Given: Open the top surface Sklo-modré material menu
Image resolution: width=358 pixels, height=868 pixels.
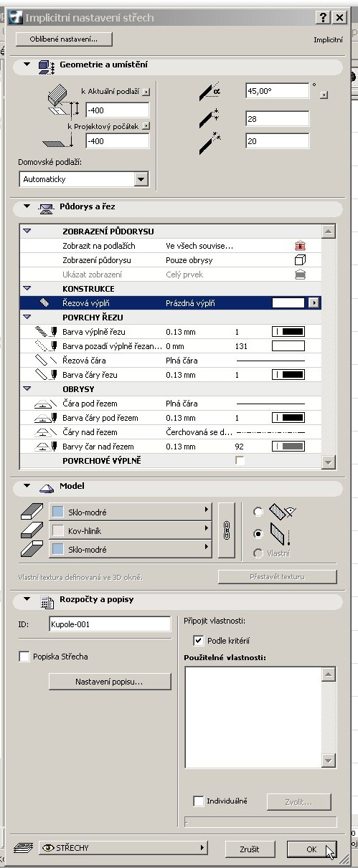Looking at the screenshot, I should [131, 512].
